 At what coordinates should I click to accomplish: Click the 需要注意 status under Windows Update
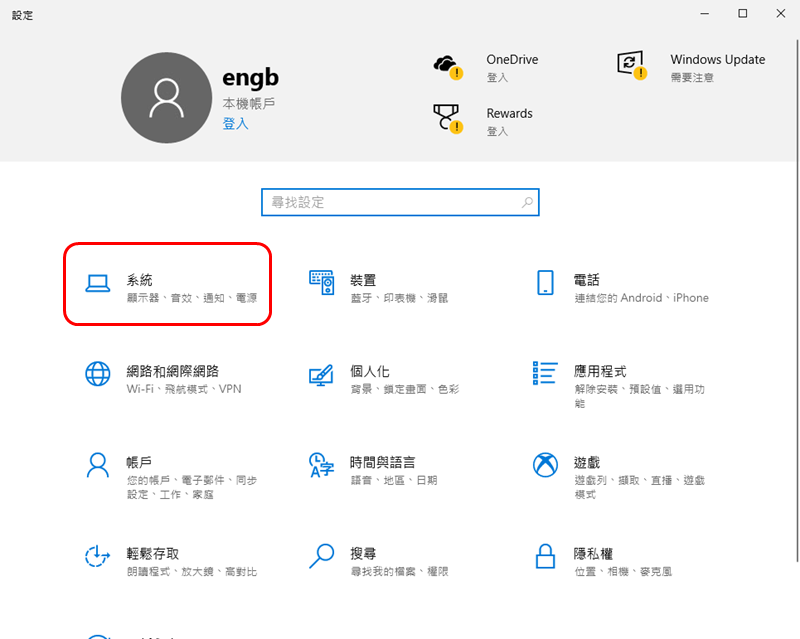click(x=692, y=78)
